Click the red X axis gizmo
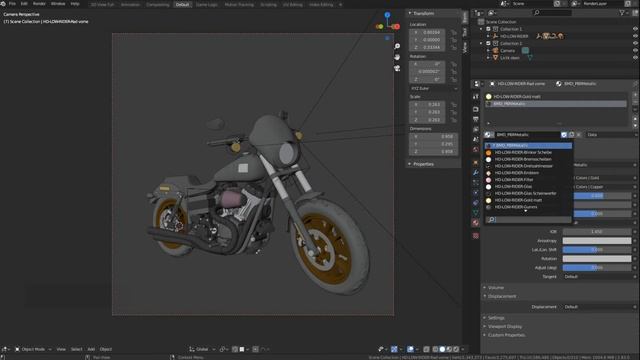 (x=396, y=27)
